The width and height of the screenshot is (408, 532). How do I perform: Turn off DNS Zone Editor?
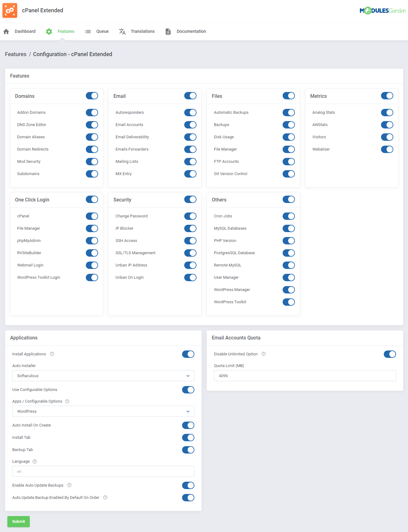[92, 125]
